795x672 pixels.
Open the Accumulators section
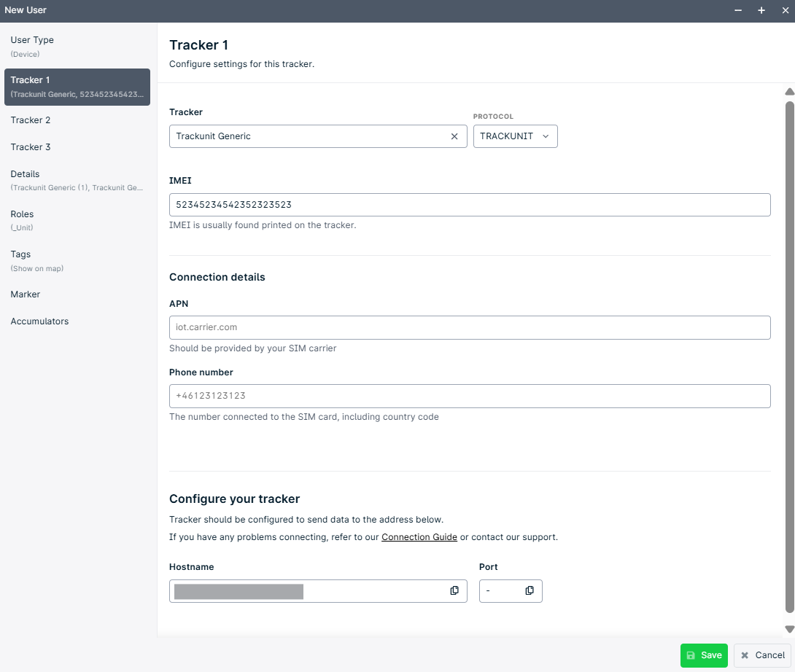pos(77,321)
